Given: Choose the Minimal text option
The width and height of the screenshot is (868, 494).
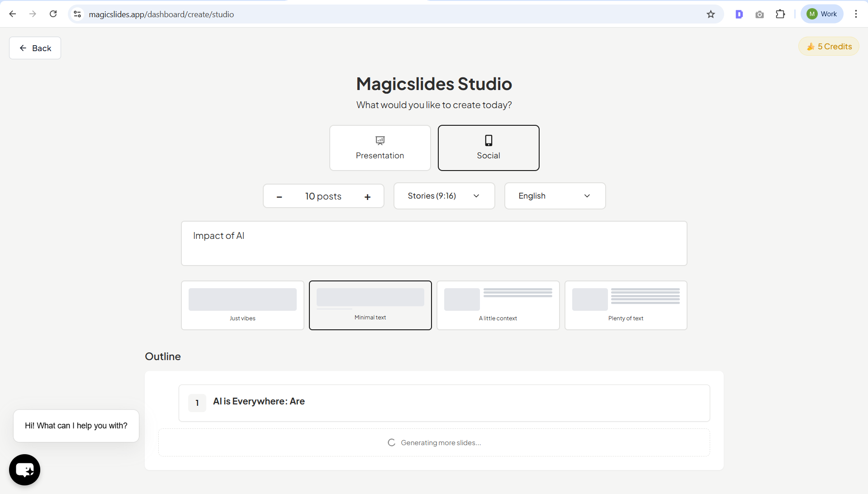Looking at the screenshot, I should (370, 305).
